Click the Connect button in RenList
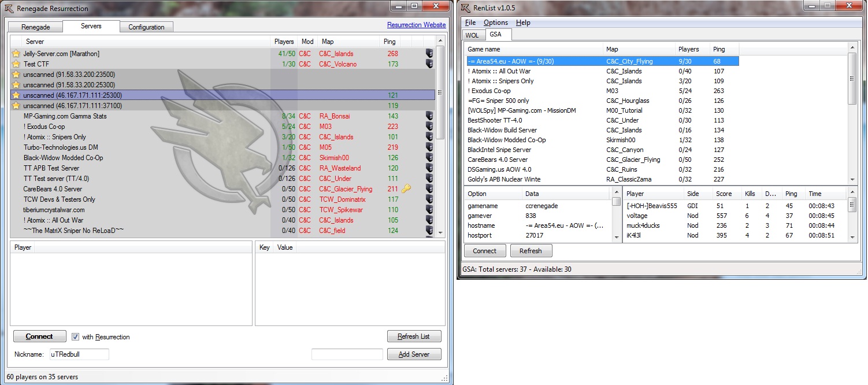 click(484, 251)
